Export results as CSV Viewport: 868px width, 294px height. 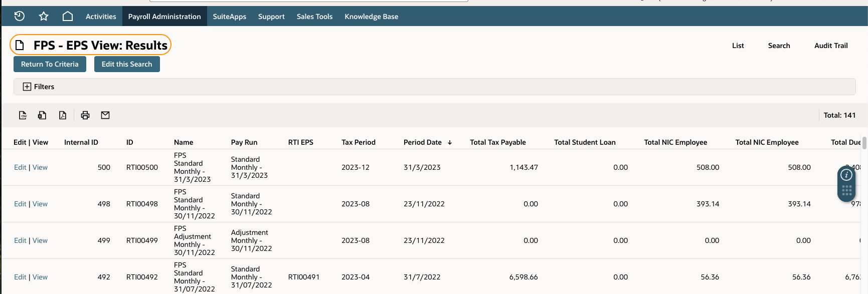(x=23, y=115)
